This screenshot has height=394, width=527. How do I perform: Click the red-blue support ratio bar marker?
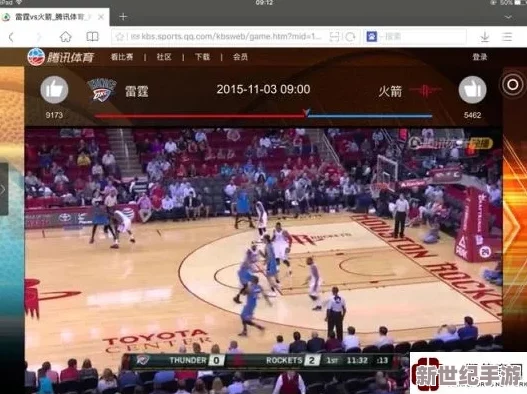coord(307,112)
